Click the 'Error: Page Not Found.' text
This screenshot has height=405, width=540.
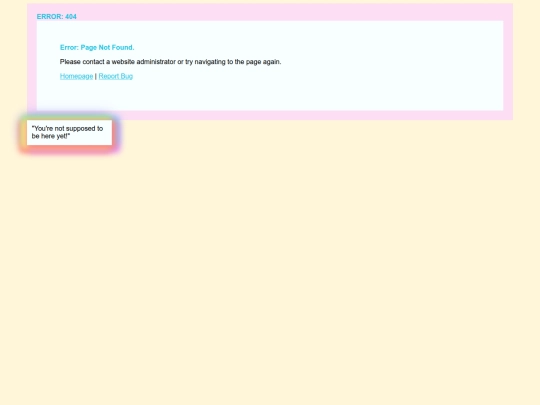coord(97,48)
